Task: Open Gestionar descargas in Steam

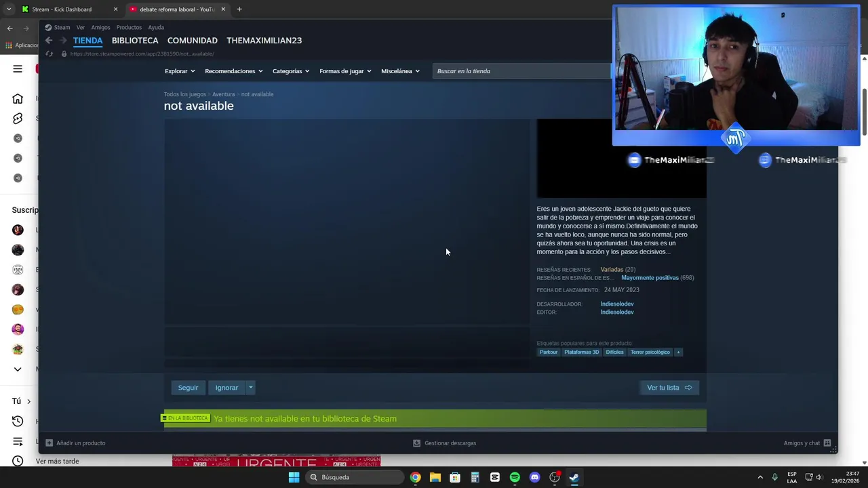Action: tap(445, 443)
